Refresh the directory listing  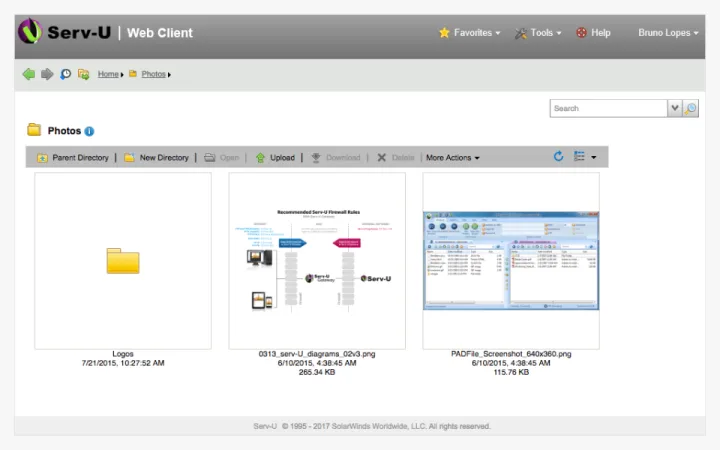(x=559, y=157)
